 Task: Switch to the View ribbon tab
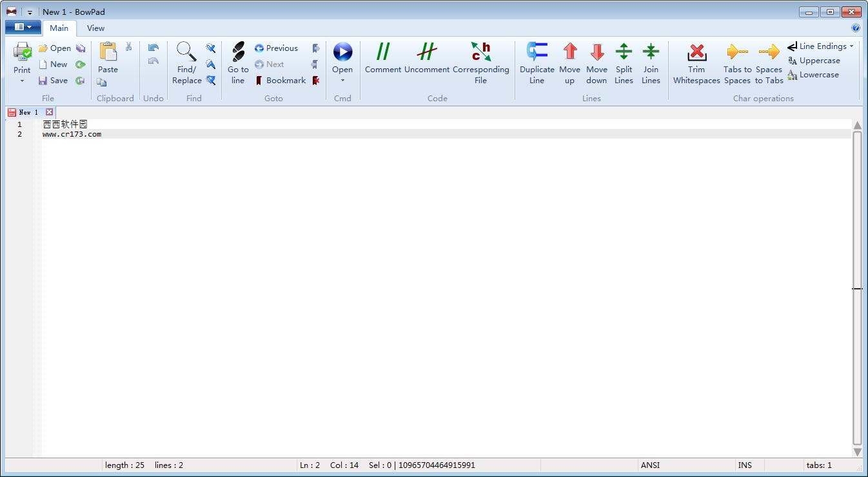click(95, 28)
